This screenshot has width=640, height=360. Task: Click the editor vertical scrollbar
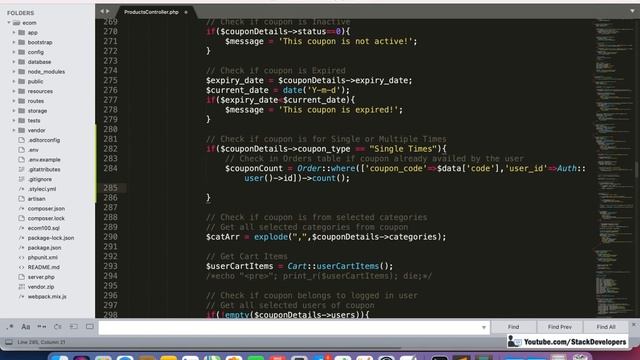[x=637, y=169]
